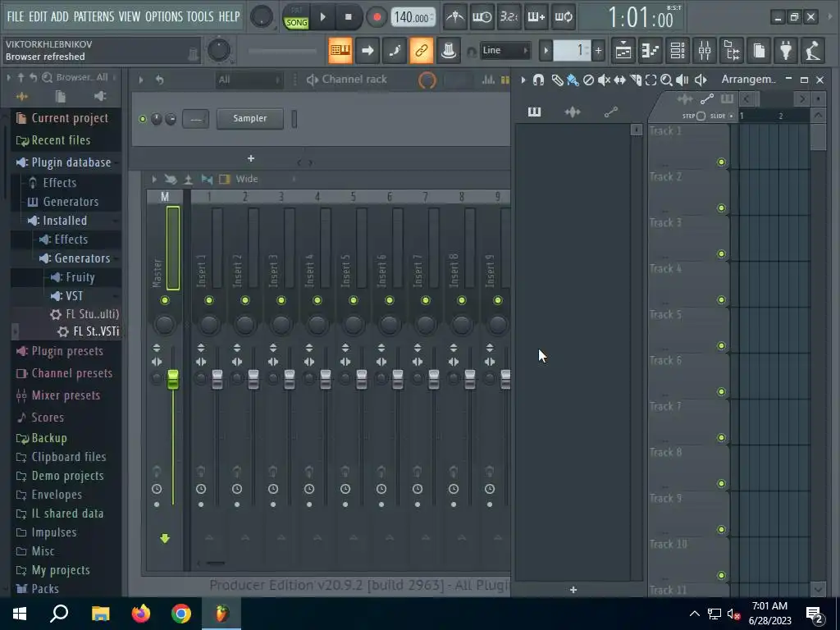The image size is (840, 630).
Task: Toggle loop recording icon
Action: pos(564,17)
